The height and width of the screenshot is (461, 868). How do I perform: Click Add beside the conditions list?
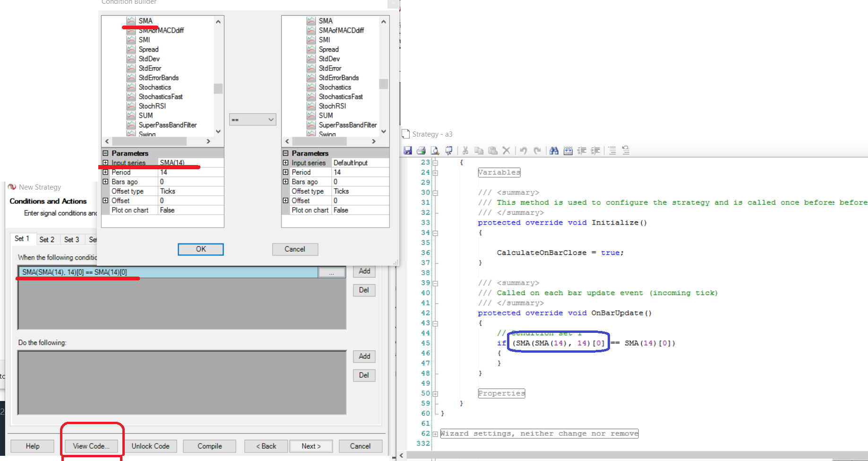364,271
